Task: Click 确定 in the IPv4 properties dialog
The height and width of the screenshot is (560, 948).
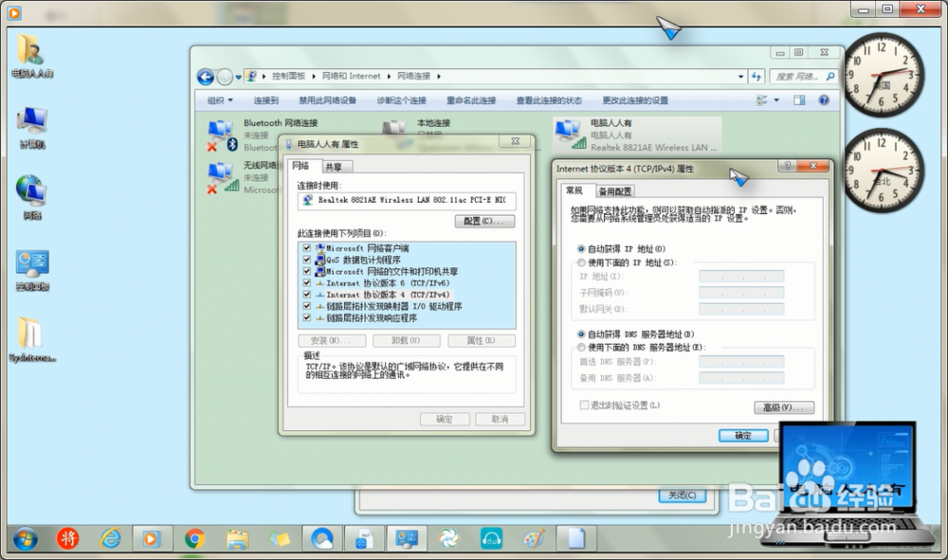Action: 743,436
